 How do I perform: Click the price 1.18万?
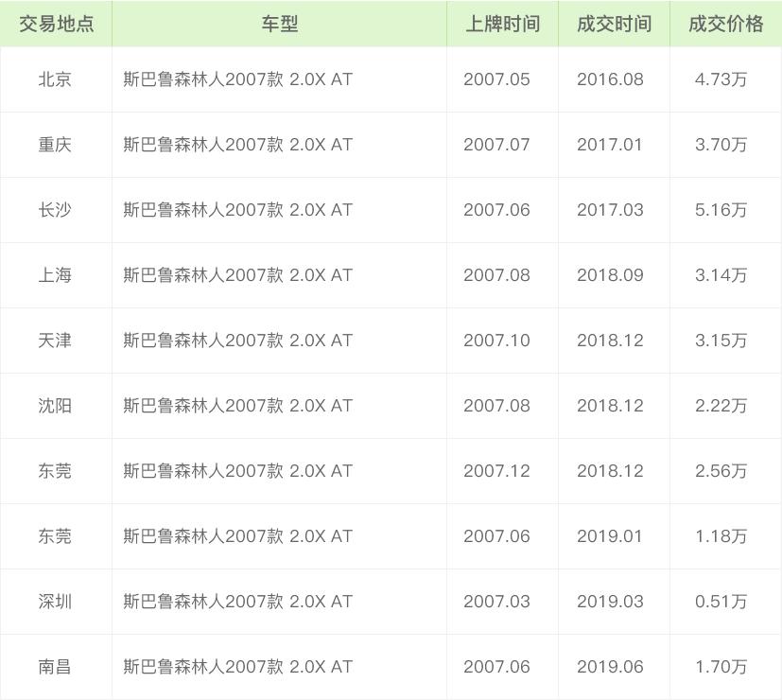721,536
